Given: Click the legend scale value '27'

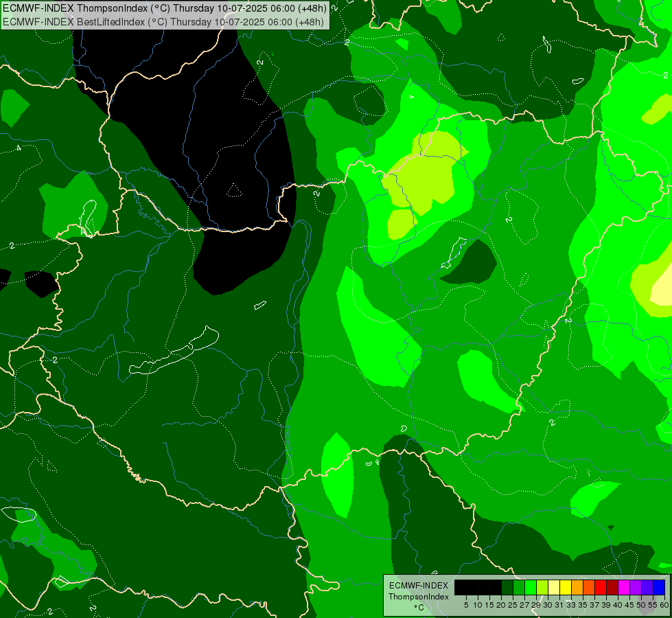Looking at the screenshot, I should click(x=524, y=605).
